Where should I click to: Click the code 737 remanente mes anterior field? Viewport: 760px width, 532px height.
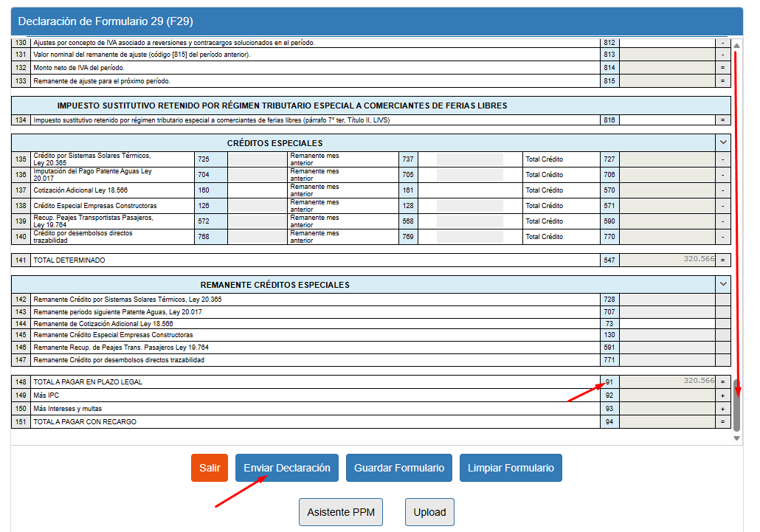(x=470, y=159)
